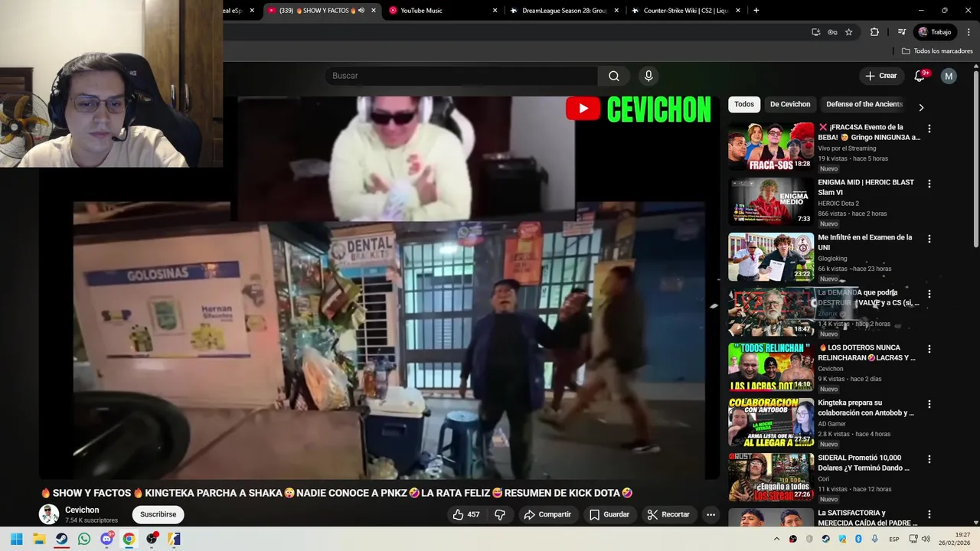Open Windows Start menu
The width and height of the screenshot is (980, 551).
(x=16, y=539)
